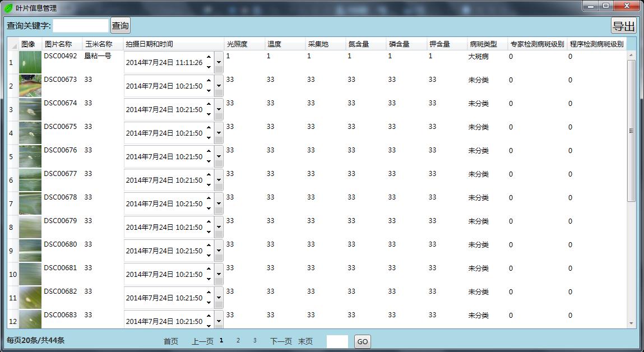Image resolution: width=644 pixels, height=352 pixels.
Task: Click leaf thumbnail of DSC00679
Action: (x=30, y=226)
